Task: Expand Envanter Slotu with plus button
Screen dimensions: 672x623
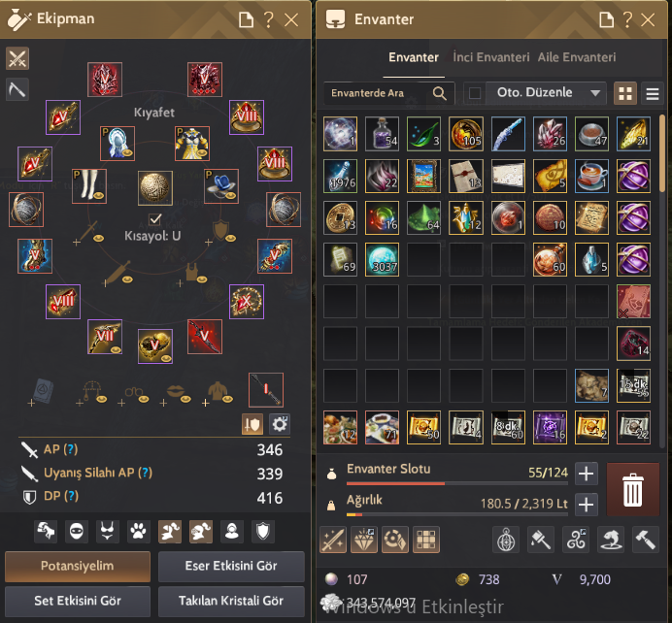Action: click(x=586, y=474)
